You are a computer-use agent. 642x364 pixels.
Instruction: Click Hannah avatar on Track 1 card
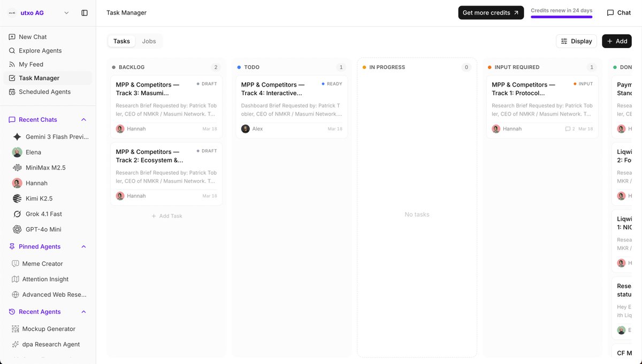coord(496,129)
